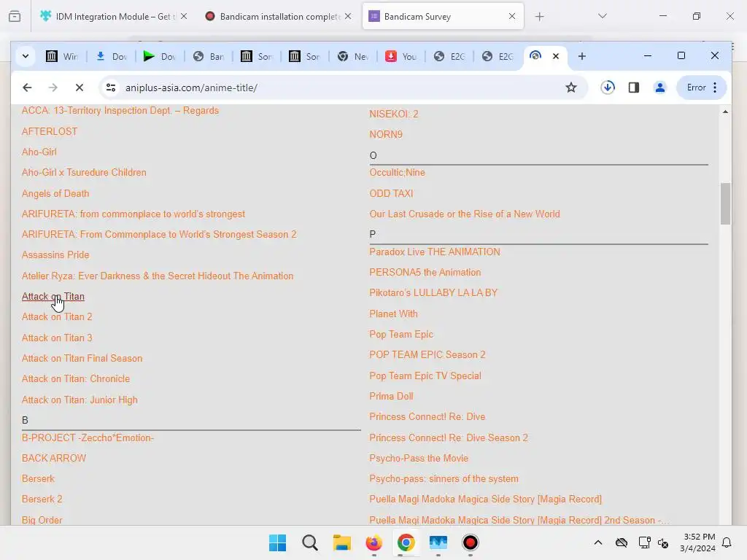Open the 'Psycho-Pass the Movie' link
Image resolution: width=747 pixels, height=560 pixels.
419,458
